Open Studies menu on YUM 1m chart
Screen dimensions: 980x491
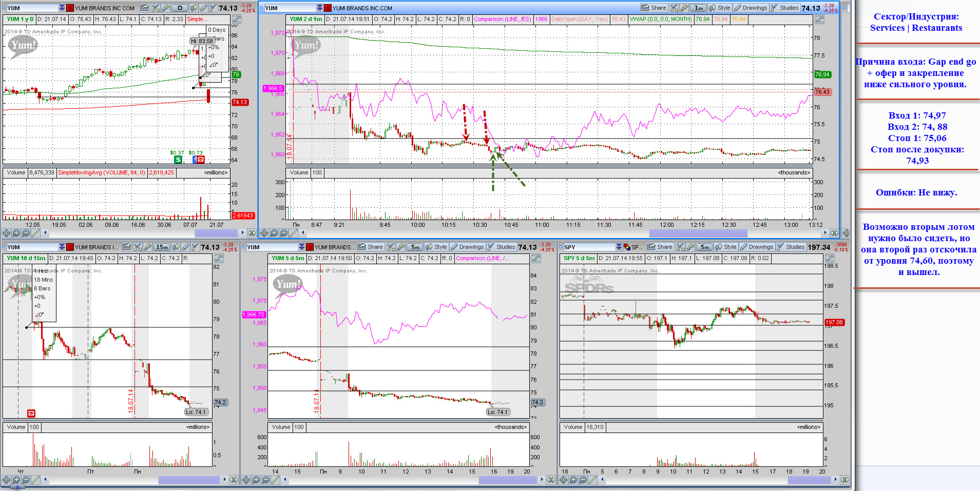785,8
